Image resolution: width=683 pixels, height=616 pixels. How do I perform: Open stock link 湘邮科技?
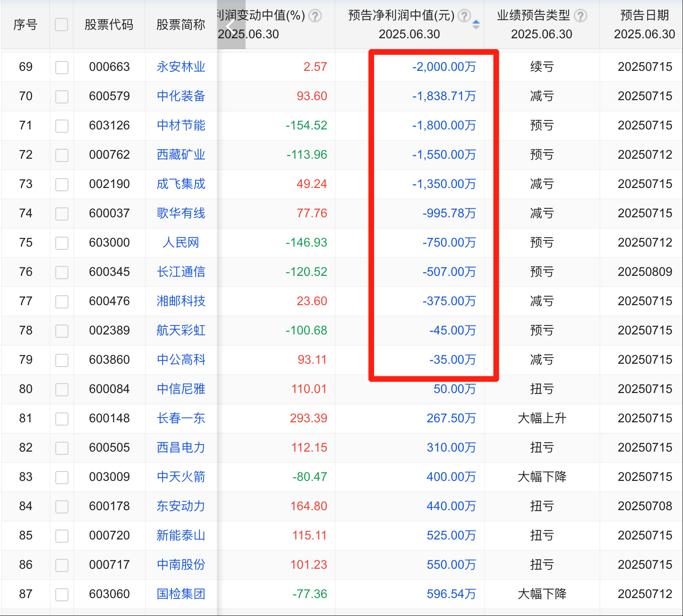coord(181,301)
